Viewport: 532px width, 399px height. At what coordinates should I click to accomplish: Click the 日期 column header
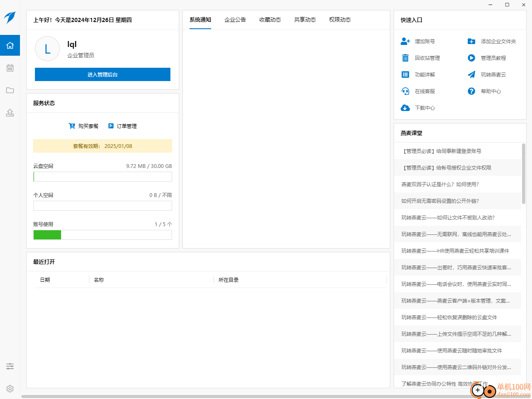[x=45, y=280]
